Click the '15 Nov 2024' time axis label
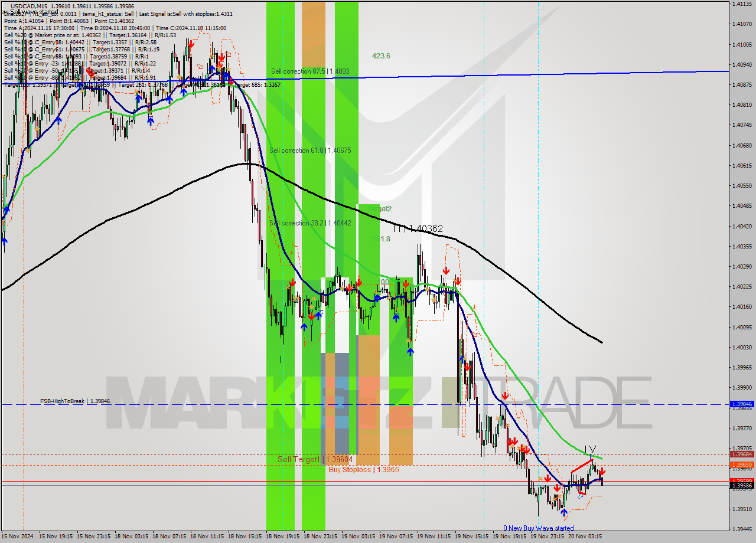The width and height of the screenshot is (756, 543). 17,537
